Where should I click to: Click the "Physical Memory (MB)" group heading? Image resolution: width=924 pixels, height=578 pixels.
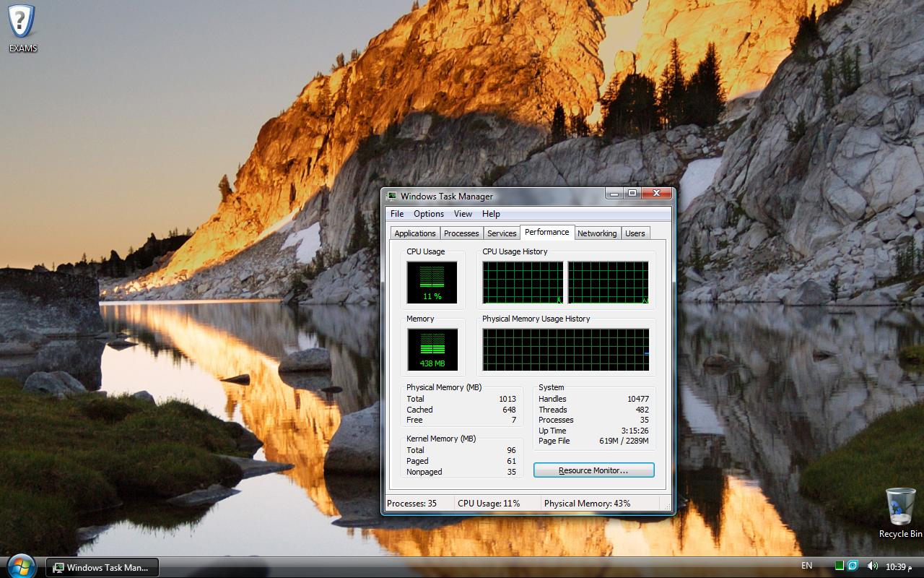[444, 387]
